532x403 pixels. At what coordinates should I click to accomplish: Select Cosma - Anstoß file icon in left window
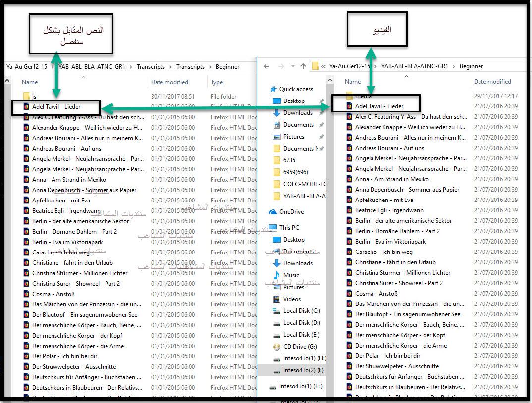[x=26, y=294]
